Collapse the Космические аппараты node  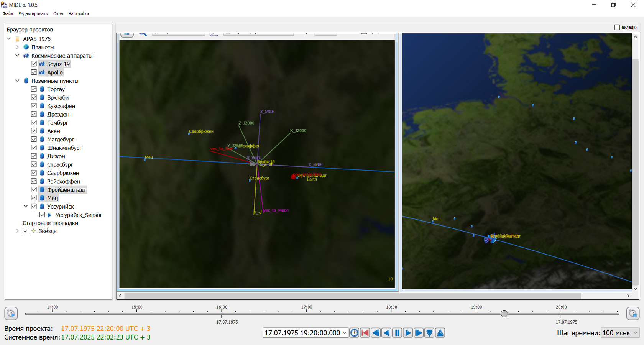tap(17, 56)
